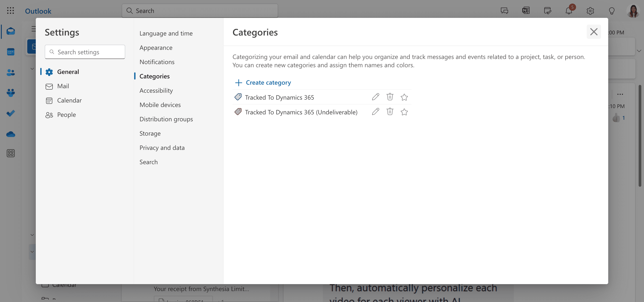
Task: Open the OneNote feed icon
Action: click(526, 11)
